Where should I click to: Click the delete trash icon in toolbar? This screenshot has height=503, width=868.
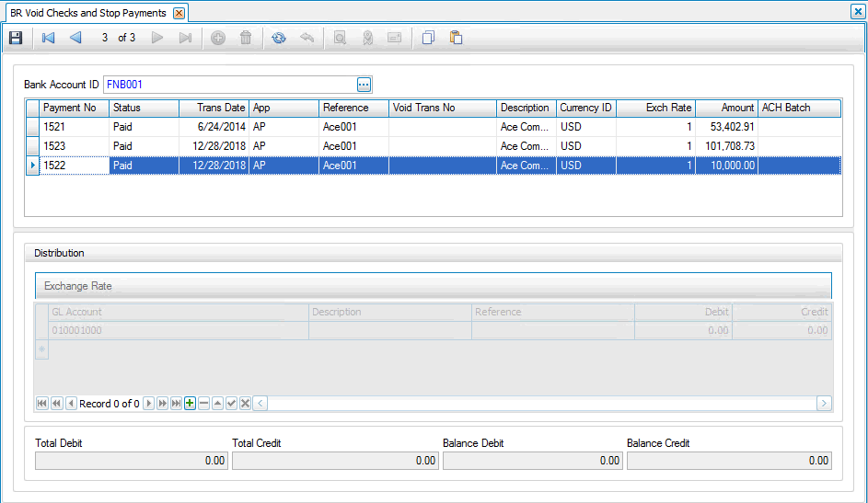(x=246, y=38)
